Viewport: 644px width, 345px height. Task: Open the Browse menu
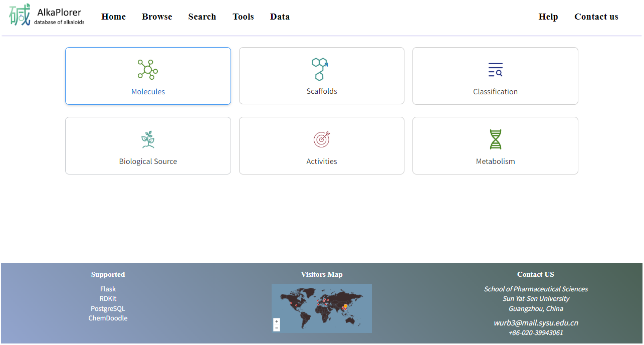point(157,17)
